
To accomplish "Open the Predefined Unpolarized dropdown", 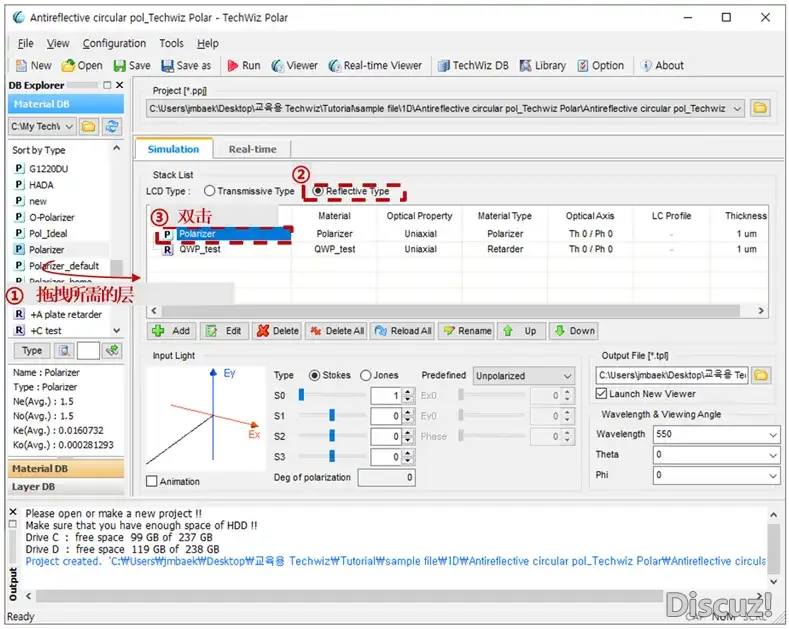I will pyautogui.click(x=567, y=376).
